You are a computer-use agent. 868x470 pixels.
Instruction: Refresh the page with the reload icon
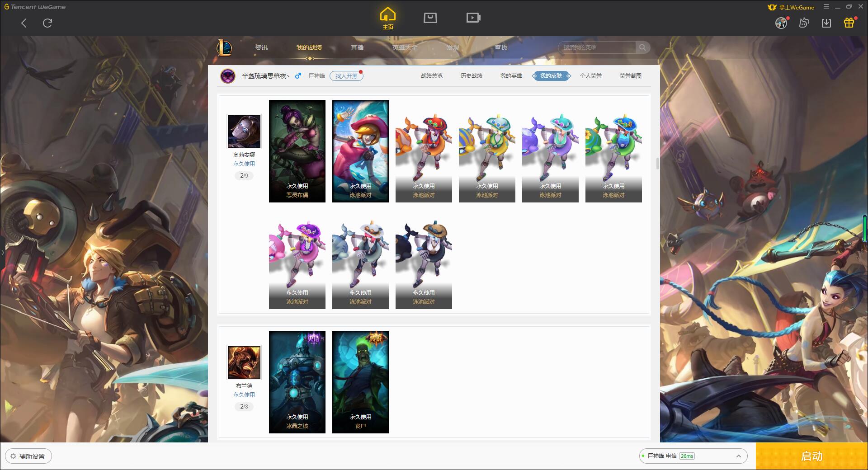point(47,23)
